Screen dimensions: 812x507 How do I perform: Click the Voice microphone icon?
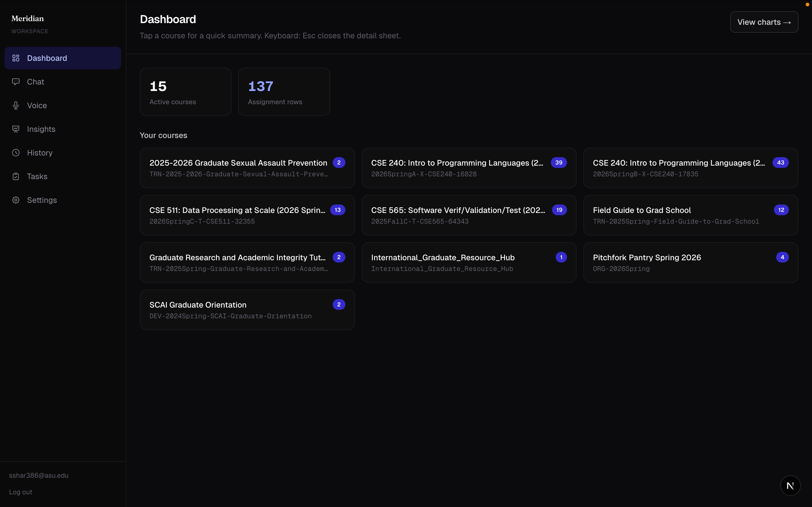click(x=16, y=106)
